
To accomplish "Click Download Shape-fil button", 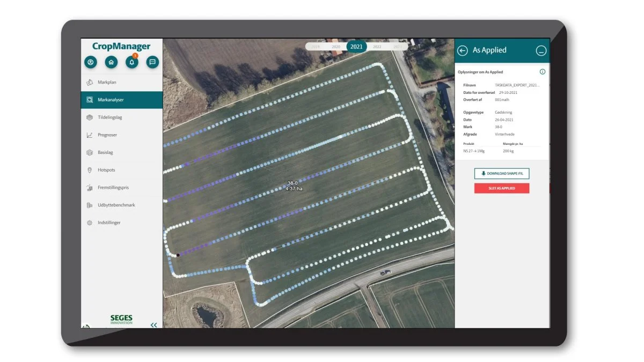I will point(502,174).
